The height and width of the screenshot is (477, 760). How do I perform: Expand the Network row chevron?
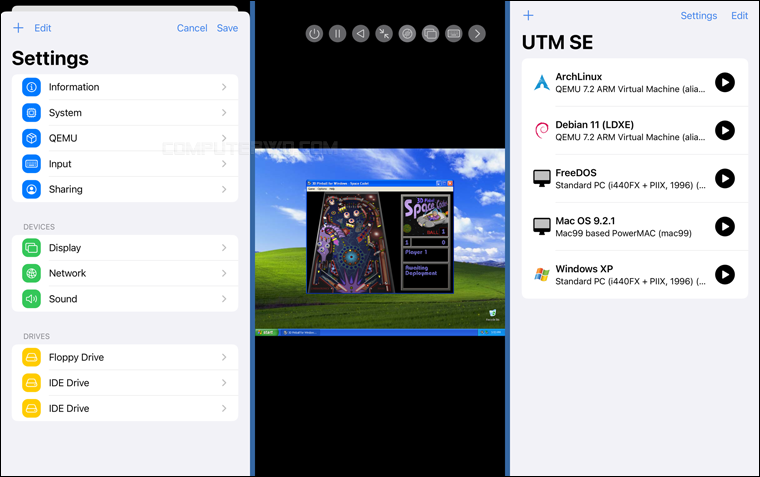224,273
